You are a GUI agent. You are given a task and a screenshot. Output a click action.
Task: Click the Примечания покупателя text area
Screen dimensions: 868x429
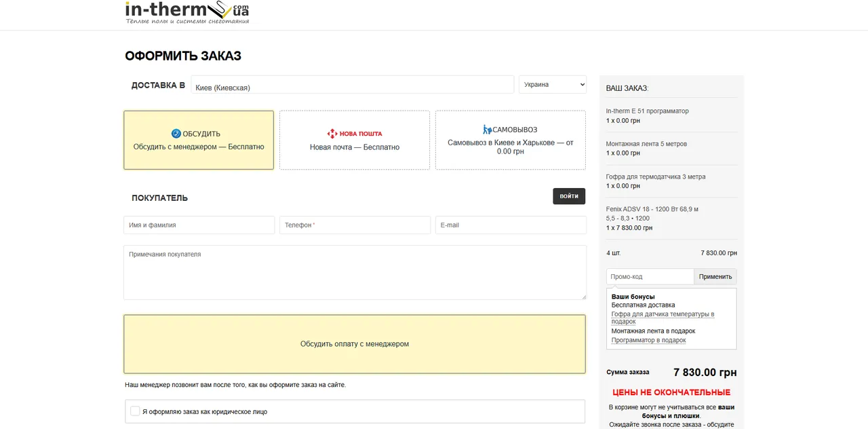coord(355,272)
